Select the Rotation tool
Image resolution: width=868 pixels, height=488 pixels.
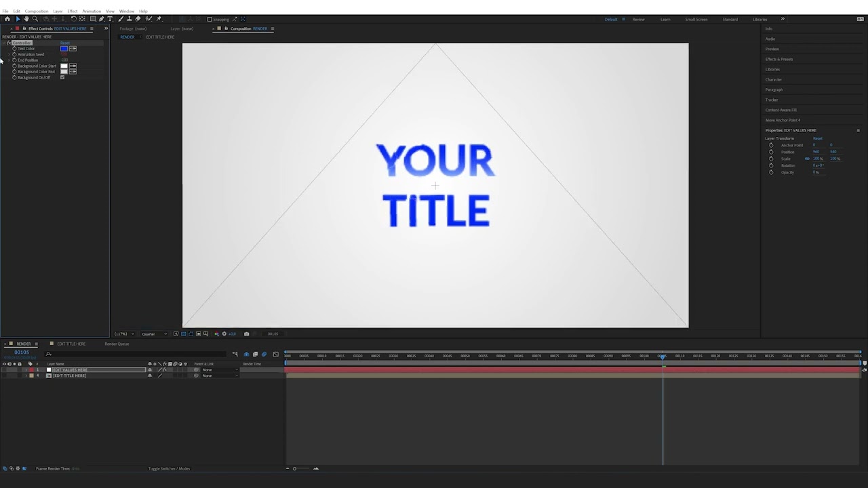pyautogui.click(x=73, y=19)
